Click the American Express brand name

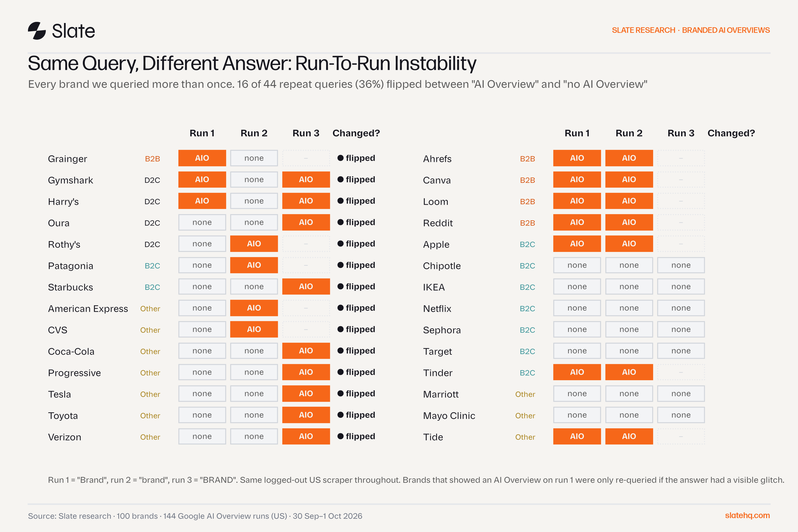(88, 308)
